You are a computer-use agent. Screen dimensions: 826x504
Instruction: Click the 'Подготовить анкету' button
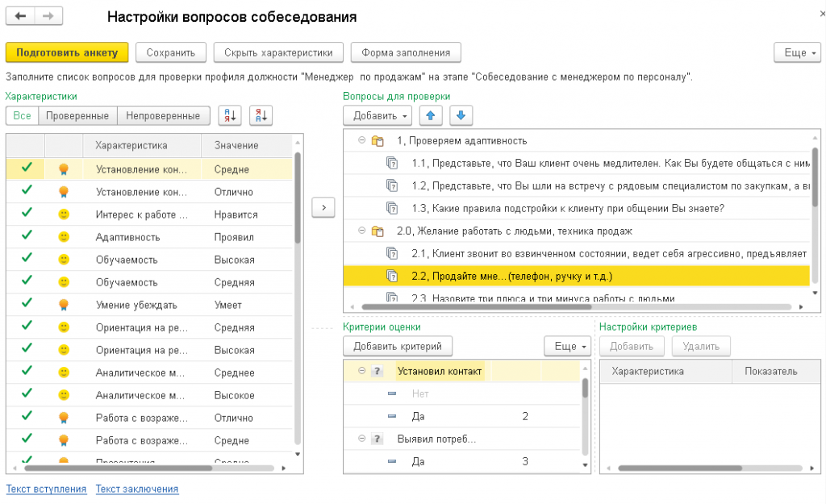[67, 52]
